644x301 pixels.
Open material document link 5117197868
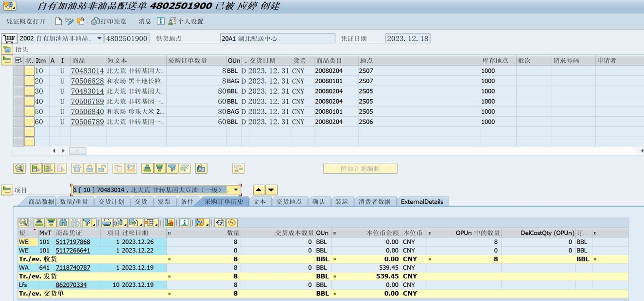coord(73,242)
